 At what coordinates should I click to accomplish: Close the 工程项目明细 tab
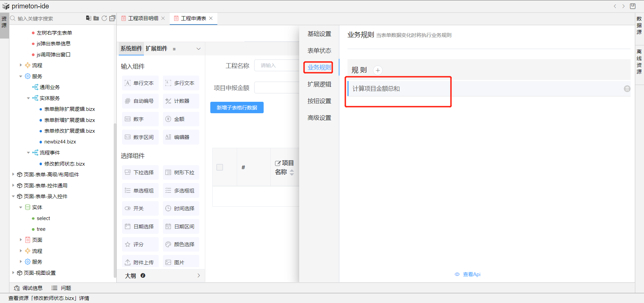click(163, 18)
